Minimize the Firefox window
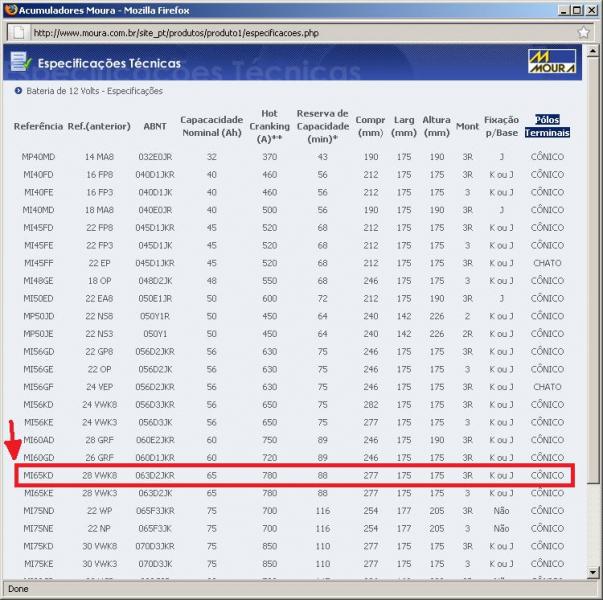The height and width of the screenshot is (600, 603). click(x=563, y=10)
